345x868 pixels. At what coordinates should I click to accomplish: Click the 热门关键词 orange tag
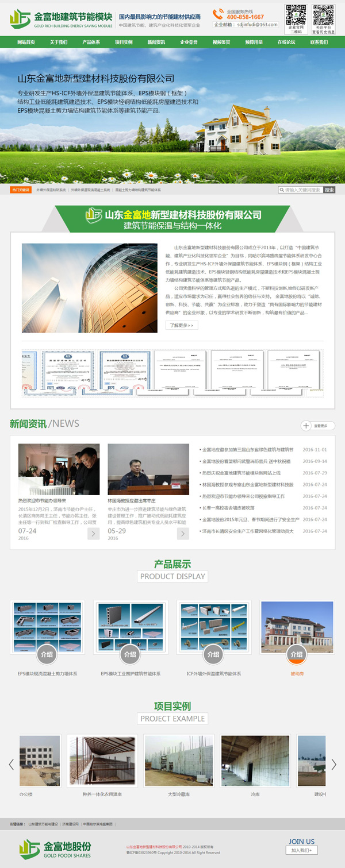21,190
